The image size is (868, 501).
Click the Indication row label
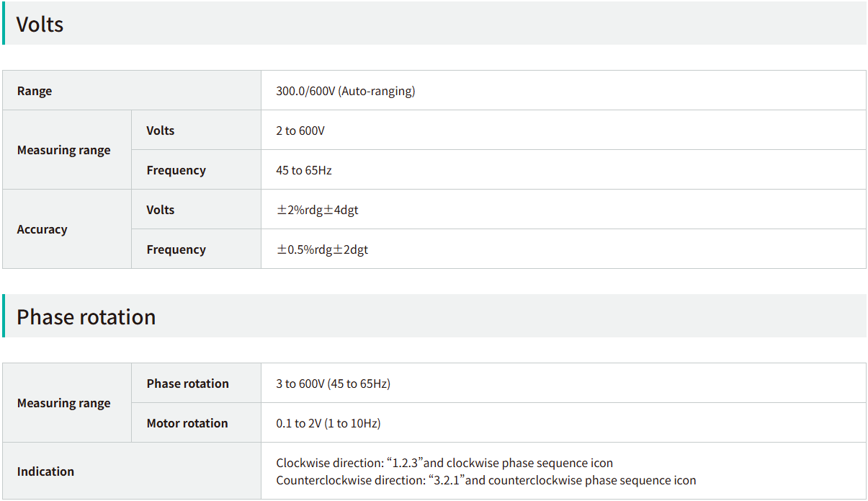(45, 471)
